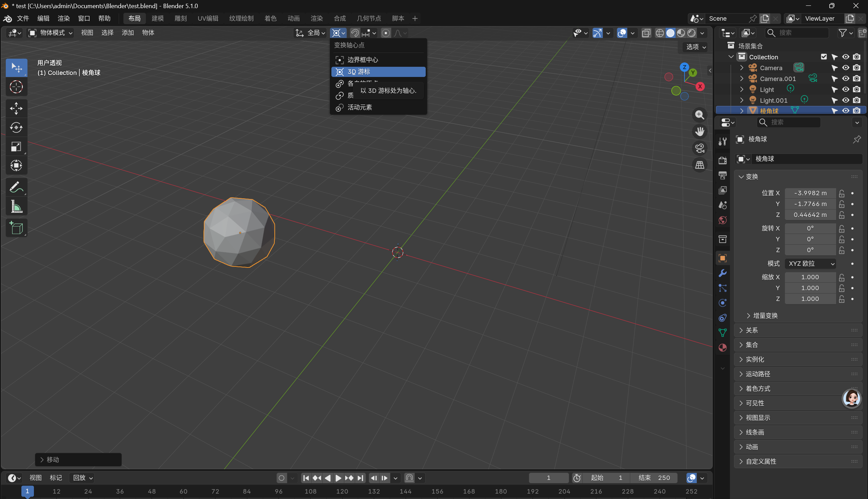Open the XYZ 欧拉 rotation mode dropdown
868x499 pixels.
[810, 263]
